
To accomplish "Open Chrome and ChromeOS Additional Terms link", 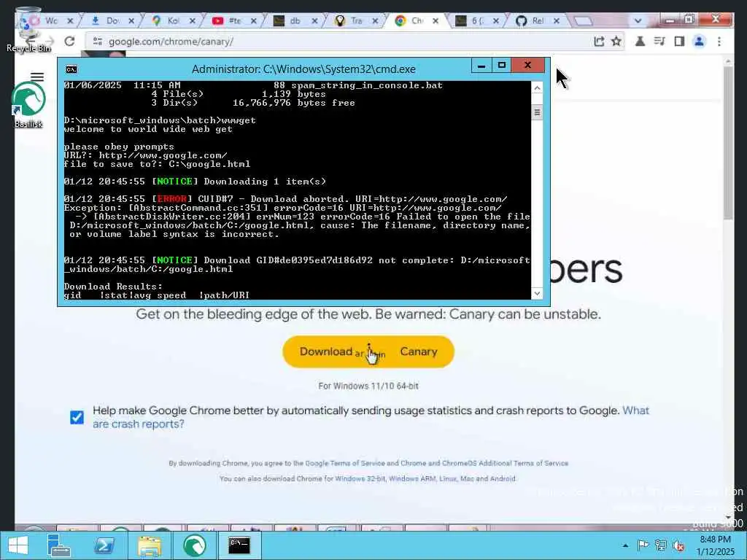I will [x=484, y=463].
